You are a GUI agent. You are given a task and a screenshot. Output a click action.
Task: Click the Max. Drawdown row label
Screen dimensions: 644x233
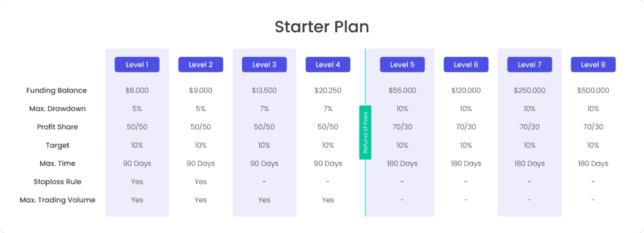[x=57, y=109]
